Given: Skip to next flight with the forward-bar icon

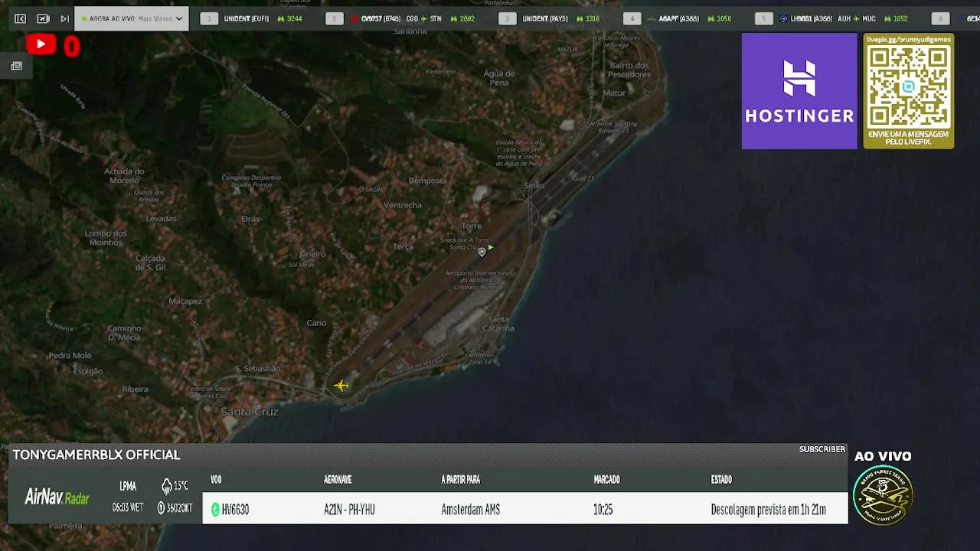Looking at the screenshot, I should coord(65,18).
